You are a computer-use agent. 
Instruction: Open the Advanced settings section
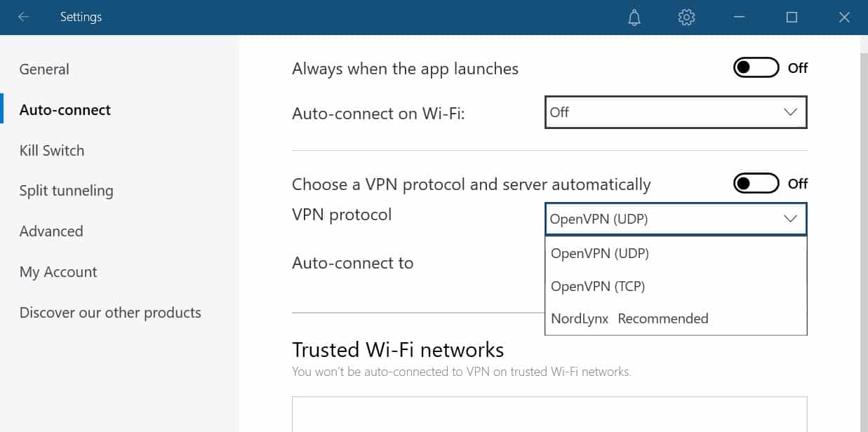tap(51, 231)
